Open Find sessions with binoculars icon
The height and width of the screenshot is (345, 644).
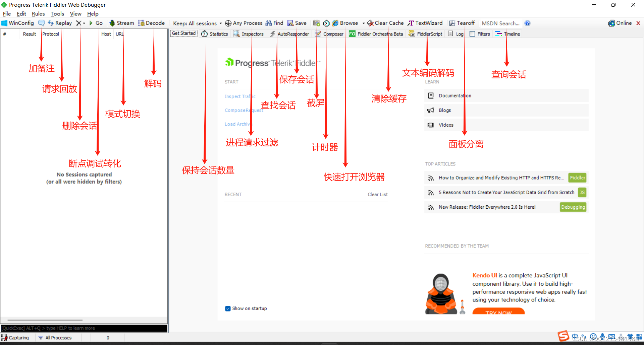274,23
